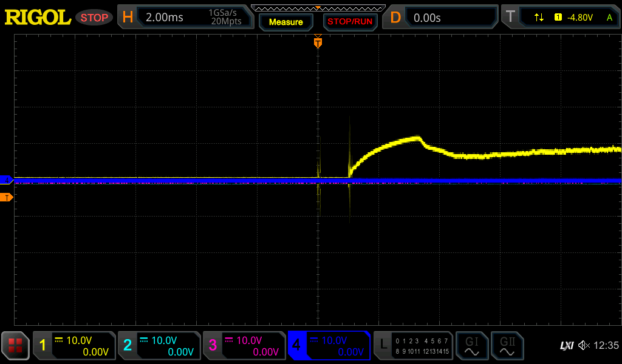This screenshot has width=622, height=364.
Task: Toggle channel 2 cyan 10.0V label
Action: pos(159,346)
